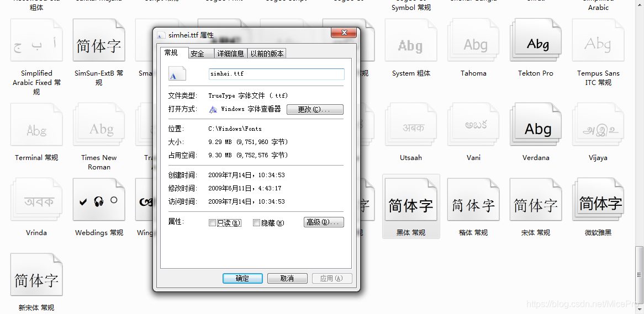Click the title bar icon of the simhei.ttf 属性 dialog
The image size is (644, 314).
[161, 35]
